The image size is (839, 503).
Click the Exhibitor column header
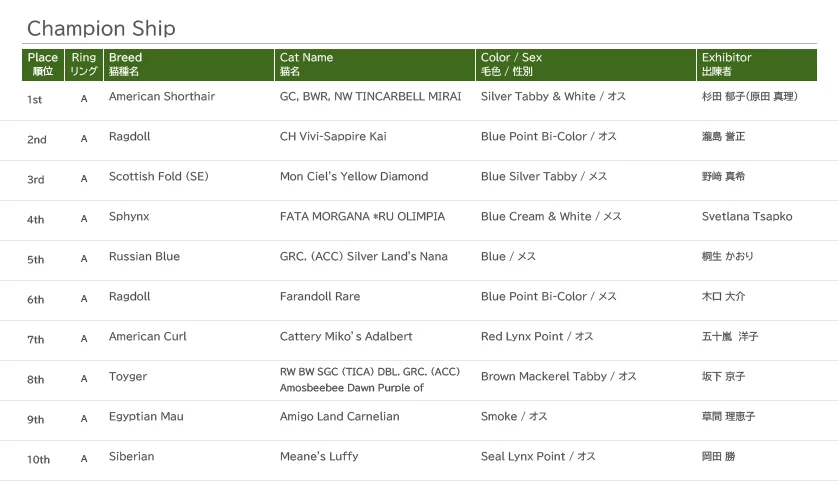726,64
